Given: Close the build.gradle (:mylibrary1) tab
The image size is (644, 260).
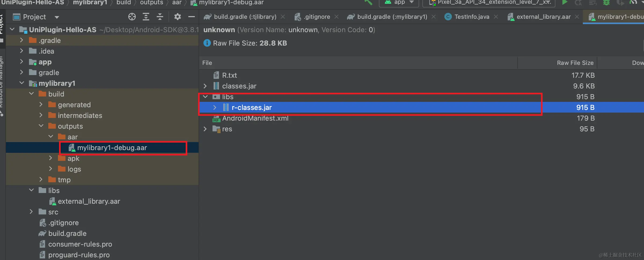Looking at the screenshot, I should click(434, 17).
